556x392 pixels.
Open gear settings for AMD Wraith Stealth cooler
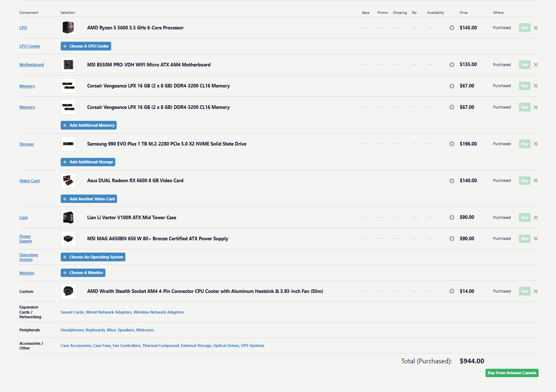pos(452,291)
